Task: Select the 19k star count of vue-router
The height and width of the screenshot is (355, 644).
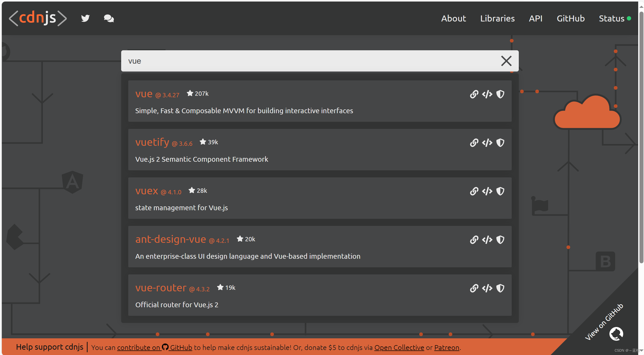Action: tap(226, 288)
